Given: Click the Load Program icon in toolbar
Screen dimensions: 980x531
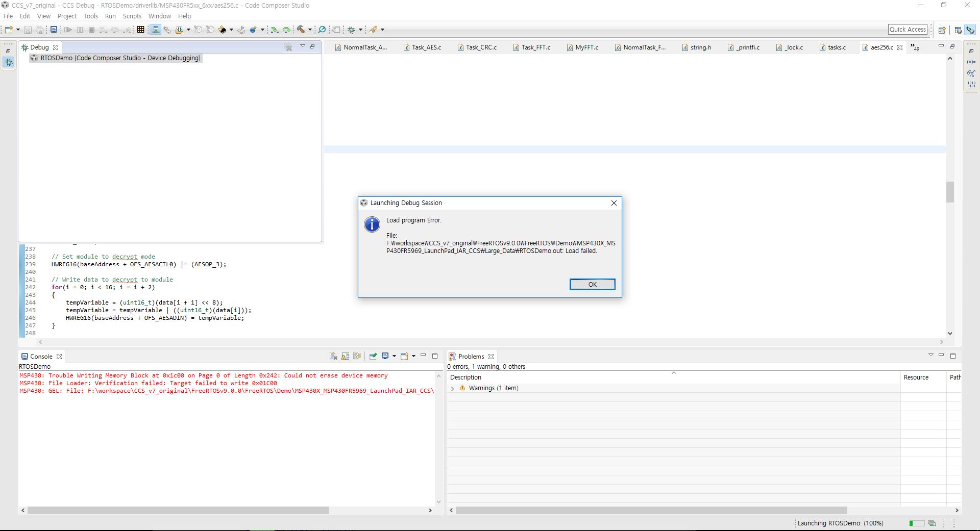Looking at the screenshot, I should click(x=179, y=30).
